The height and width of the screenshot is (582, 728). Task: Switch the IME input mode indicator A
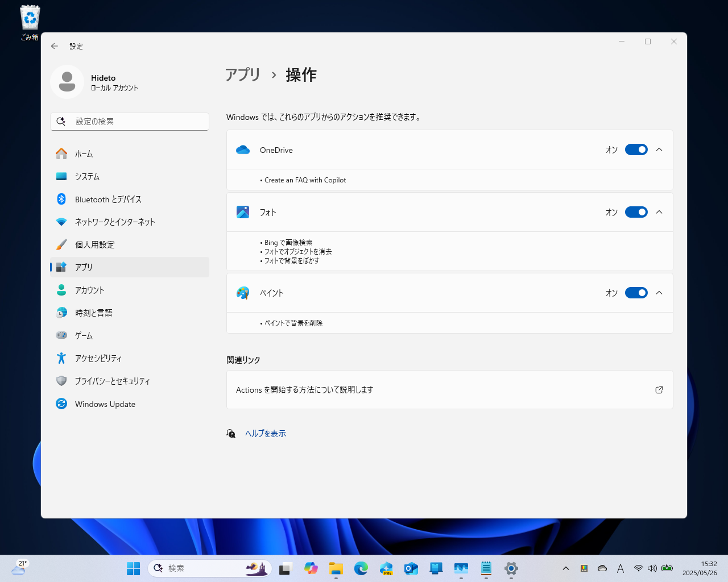pos(621,568)
